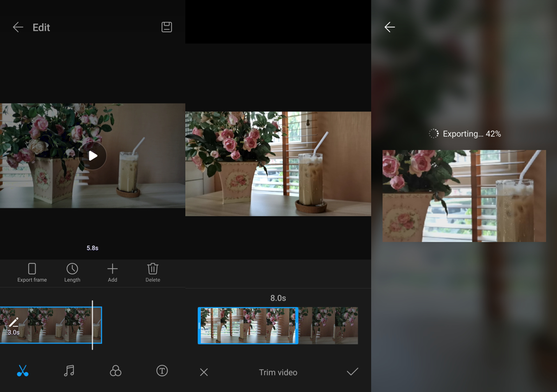Click the left trim handle
This screenshot has height=392, width=557.
(199, 326)
